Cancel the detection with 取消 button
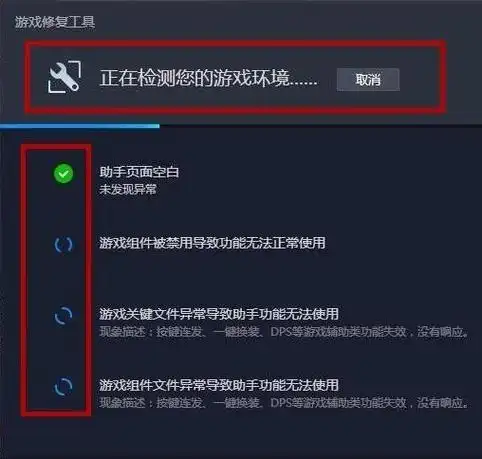 point(368,80)
